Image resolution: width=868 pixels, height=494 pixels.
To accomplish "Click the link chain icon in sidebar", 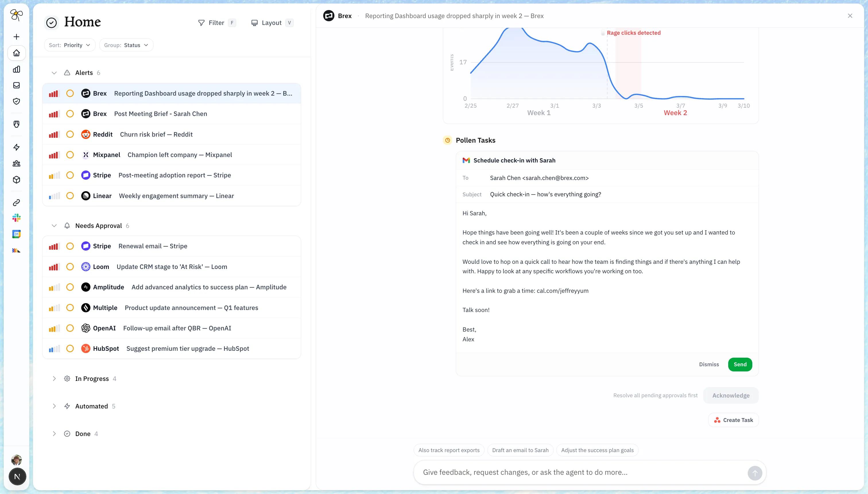I will pos(16,203).
